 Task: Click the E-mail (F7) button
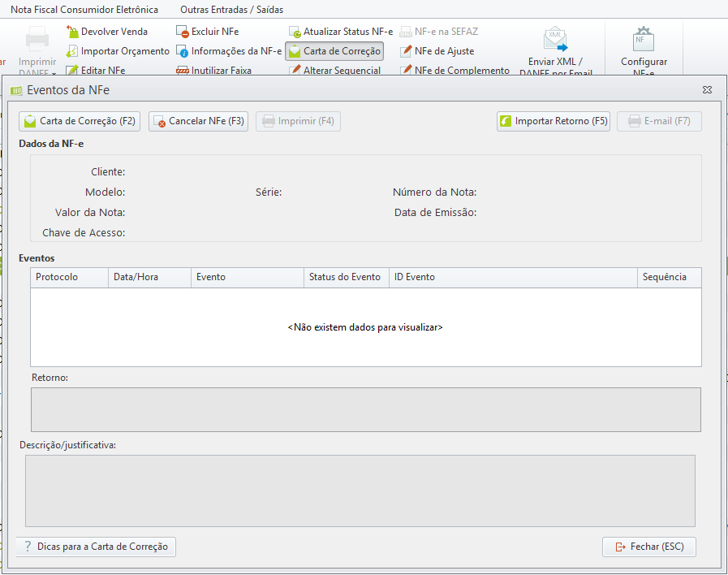click(659, 121)
